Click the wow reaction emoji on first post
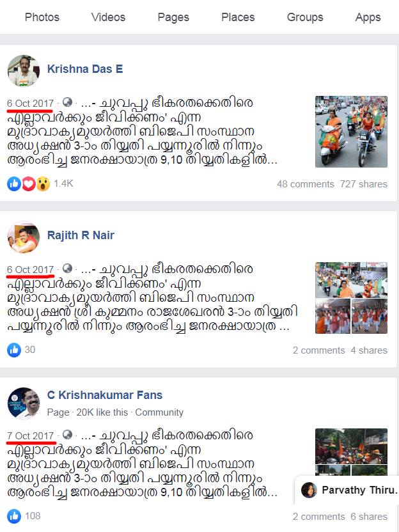Viewport: 399px width, 532px height. pos(43,184)
